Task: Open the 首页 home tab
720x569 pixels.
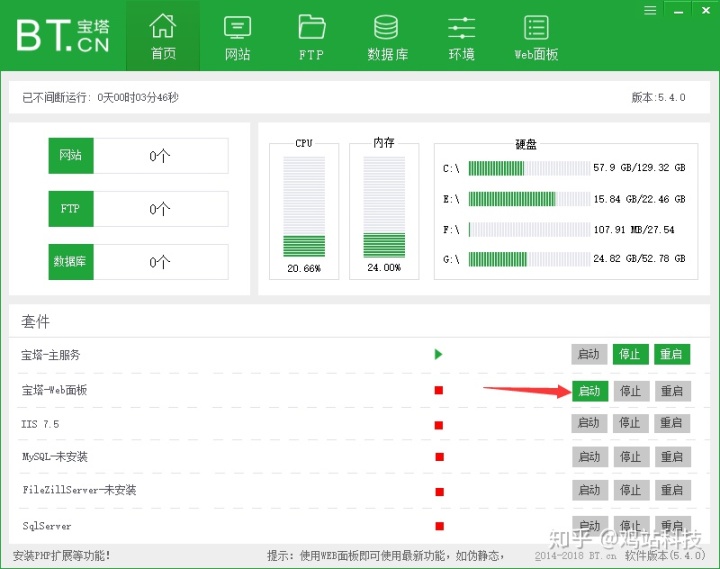Action: (163, 37)
